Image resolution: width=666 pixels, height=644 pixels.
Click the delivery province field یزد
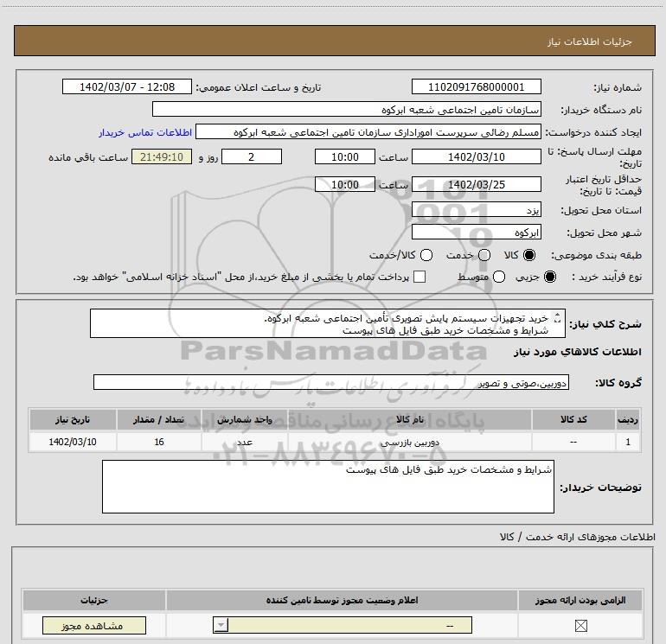476,210
